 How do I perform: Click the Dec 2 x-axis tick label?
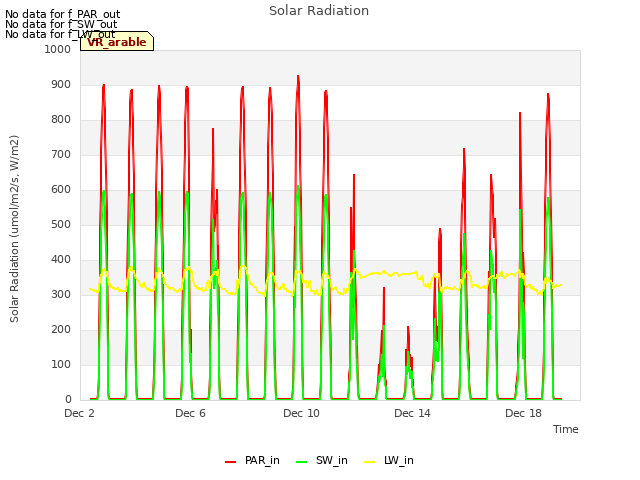pyautogui.click(x=80, y=413)
